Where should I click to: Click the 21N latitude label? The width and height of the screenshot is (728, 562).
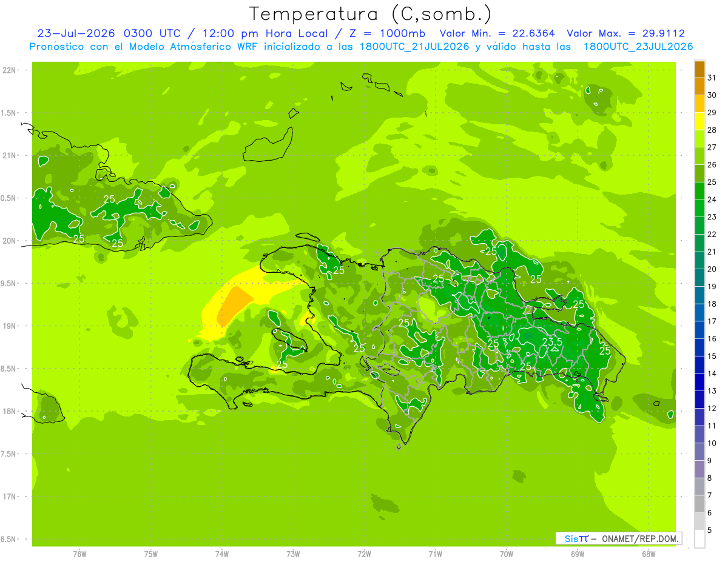click(x=8, y=155)
